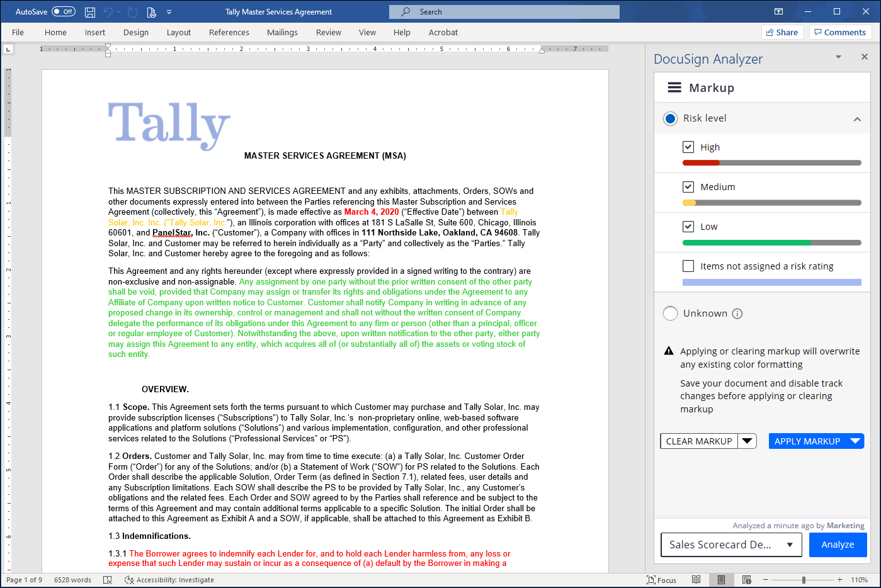Click the Redo icon in quick access toolbar
Screen dimensions: 881x588
point(132,12)
